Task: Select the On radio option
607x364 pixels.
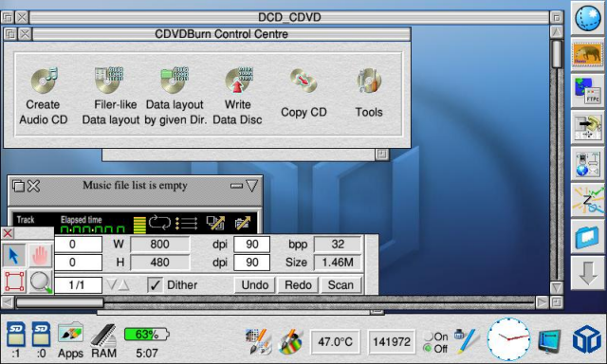Action: click(x=435, y=337)
